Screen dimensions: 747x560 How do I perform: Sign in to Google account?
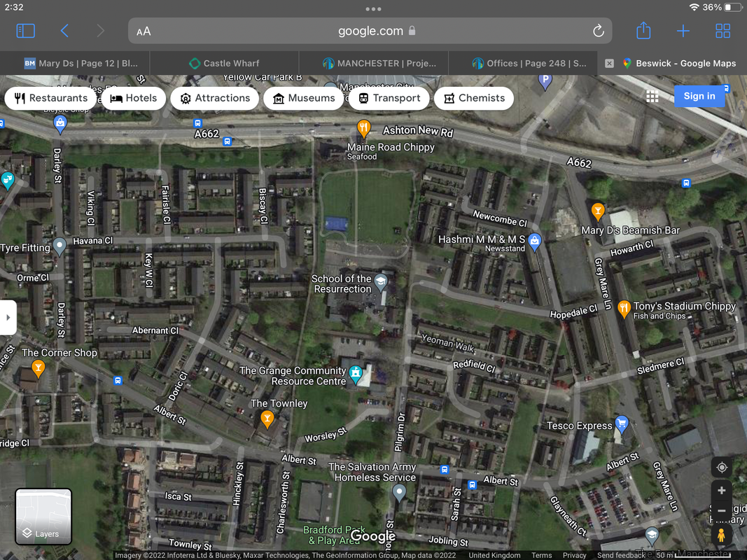699,96
